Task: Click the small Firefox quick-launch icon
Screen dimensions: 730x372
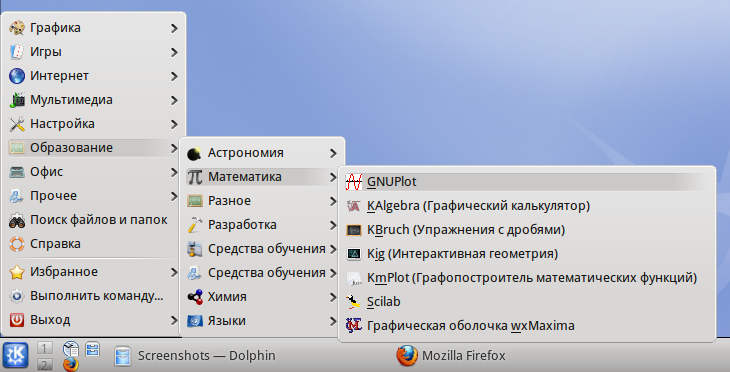Action: point(71,365)
